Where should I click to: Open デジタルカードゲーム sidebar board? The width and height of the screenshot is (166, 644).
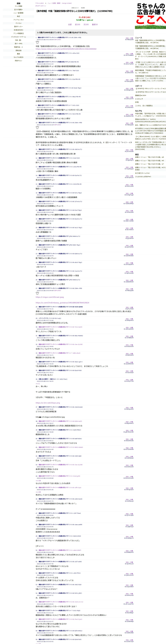(18, 37)
